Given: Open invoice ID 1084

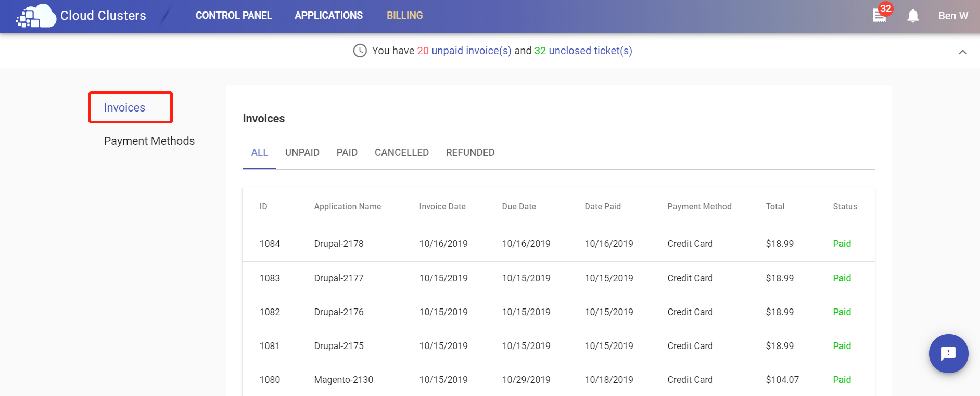Looking at the screenshot, I should click(270, 244).
